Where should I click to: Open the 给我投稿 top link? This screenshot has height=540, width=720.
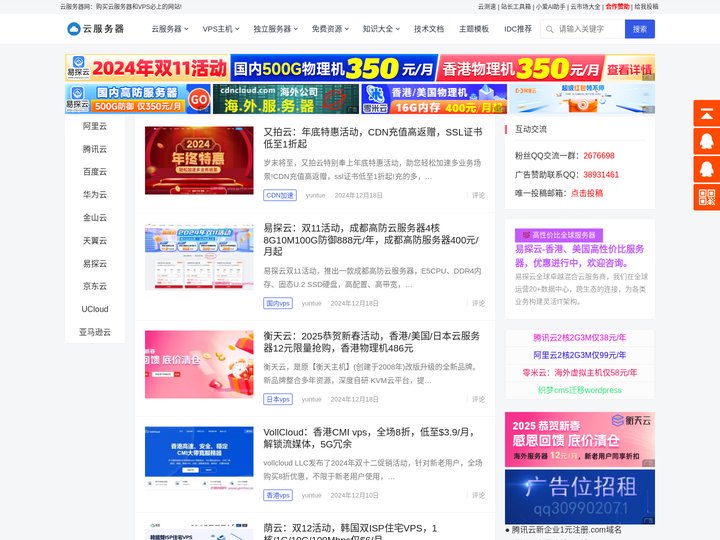click(x=646, y=7)
